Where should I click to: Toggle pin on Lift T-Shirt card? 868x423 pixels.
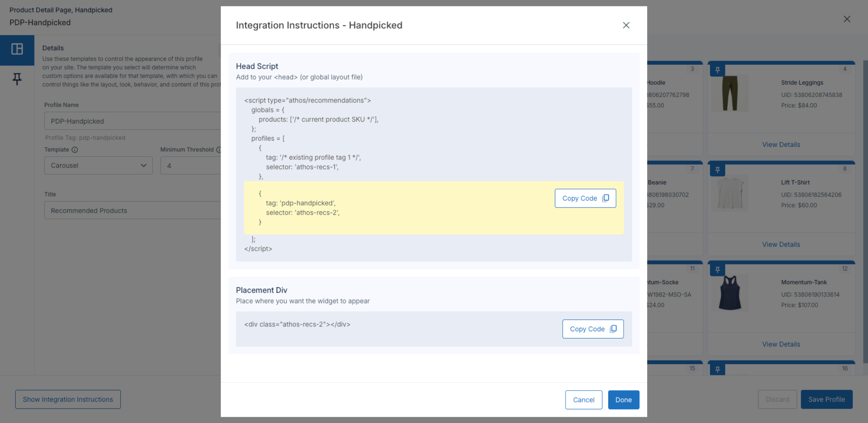[x=718, y=170]
